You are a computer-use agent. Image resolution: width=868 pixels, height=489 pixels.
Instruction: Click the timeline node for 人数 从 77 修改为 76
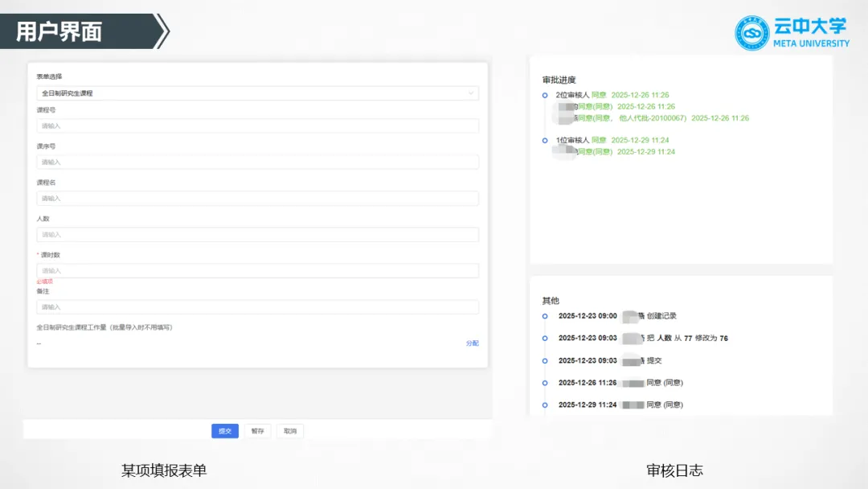pyautogui.click(x=545, y=339)
